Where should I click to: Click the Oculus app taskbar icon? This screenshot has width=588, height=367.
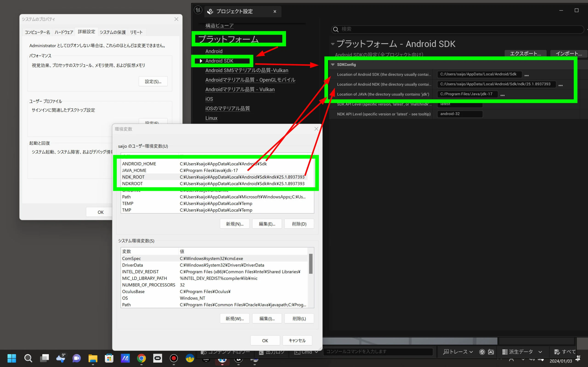[157, 358]
